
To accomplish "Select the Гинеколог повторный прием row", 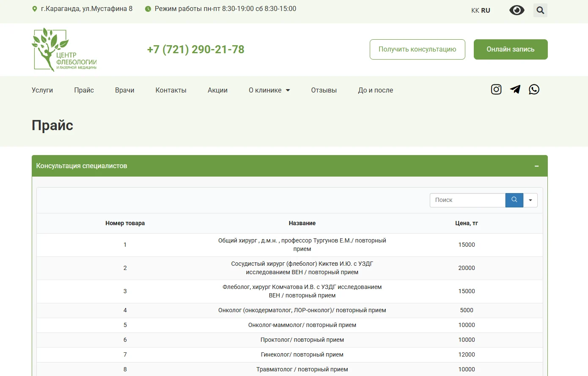I will pos(290,355).
